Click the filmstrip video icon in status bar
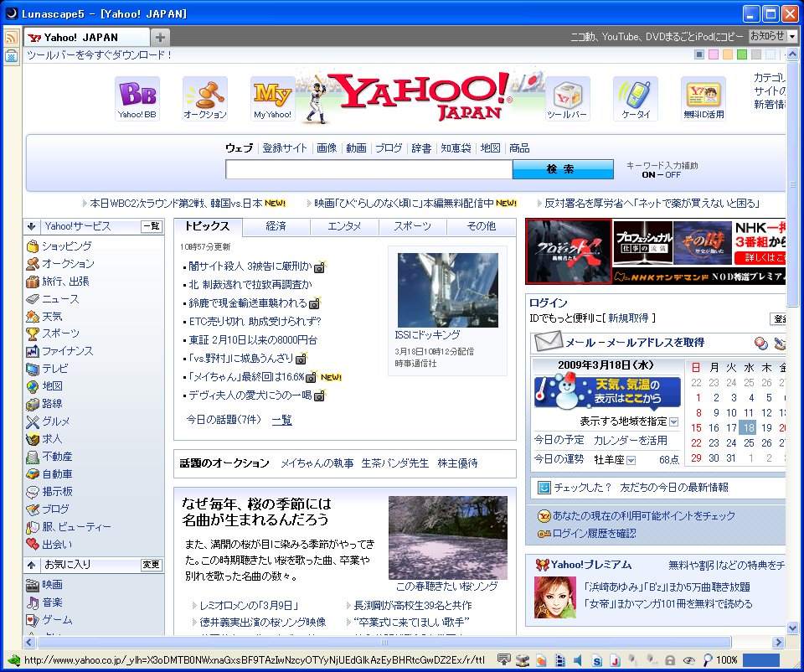 560,660
